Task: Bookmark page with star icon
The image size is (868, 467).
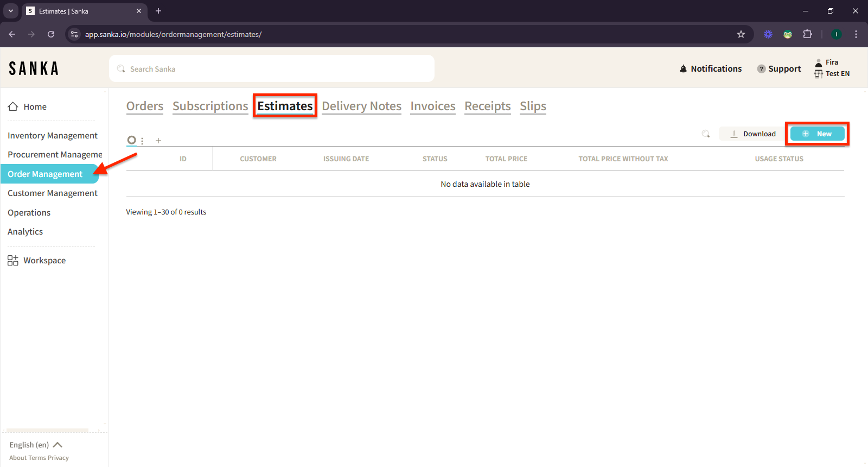Action: (741, 34)
